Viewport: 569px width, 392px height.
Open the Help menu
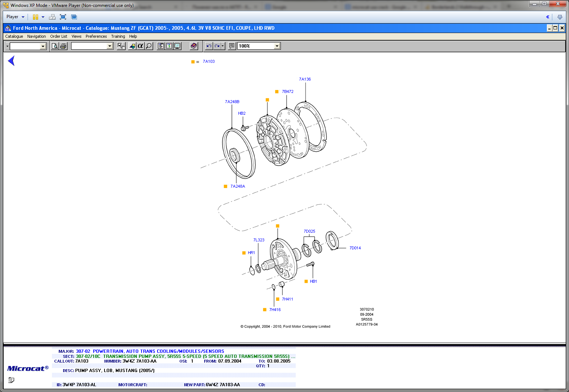pos(133,36)
